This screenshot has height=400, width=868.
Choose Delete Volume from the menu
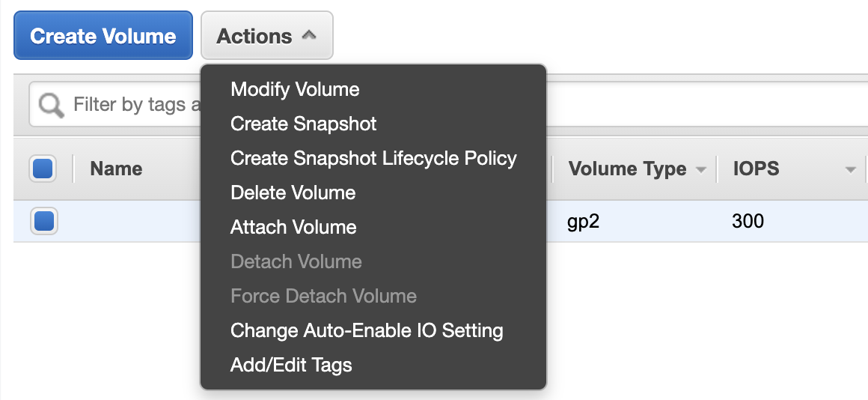coord(293,193)
